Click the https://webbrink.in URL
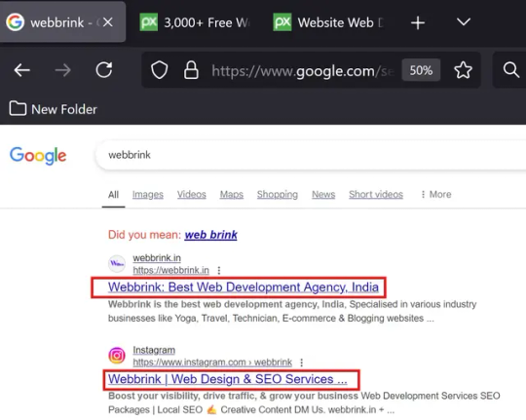 pos(170,270)
